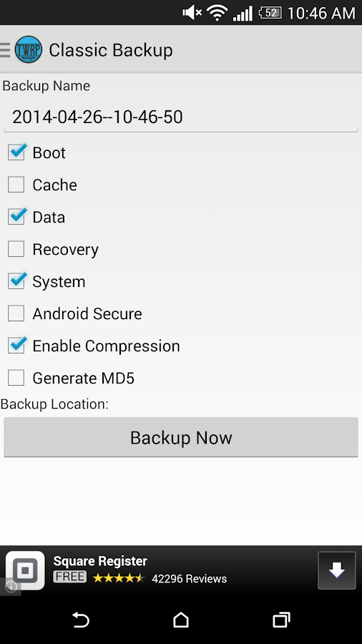The image size is (362, 644).
Task: Turn on Generate MD5
Action: coord(16,378)
